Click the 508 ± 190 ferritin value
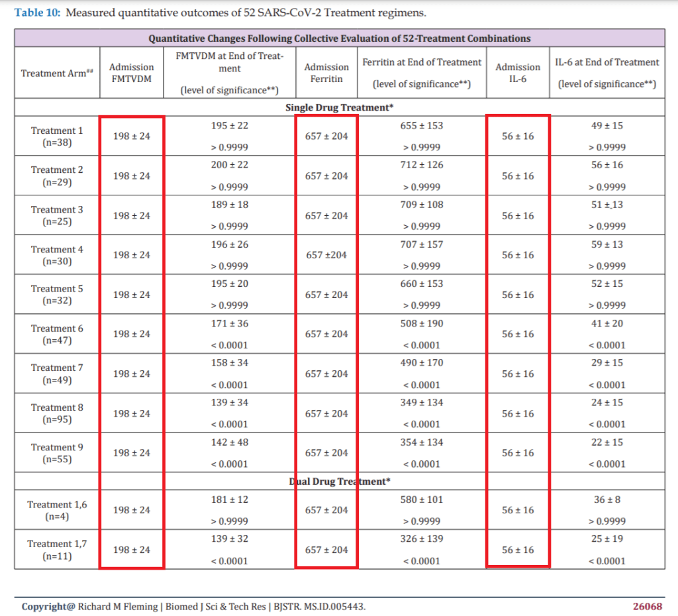The image size is (678, 616). 422,323
